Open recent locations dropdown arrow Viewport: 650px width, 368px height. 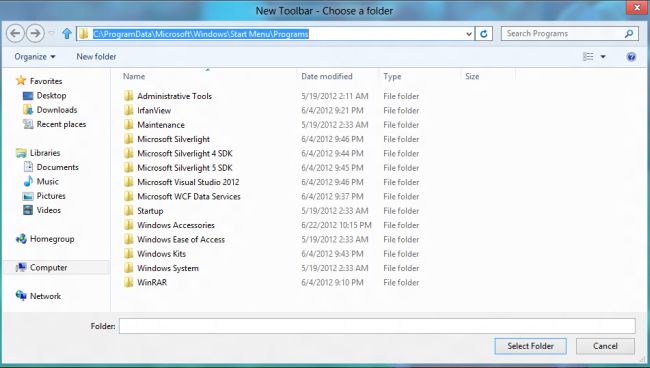[51, 34]
